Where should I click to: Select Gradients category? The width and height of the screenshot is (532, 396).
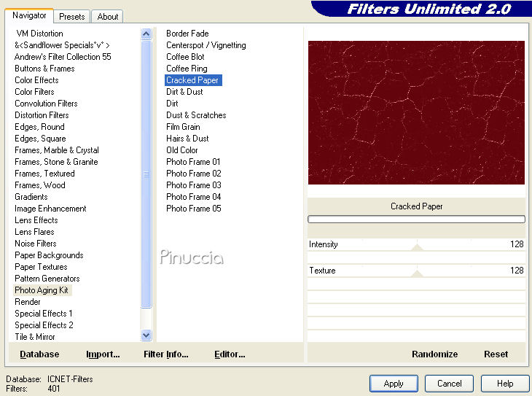coord(31,197)
